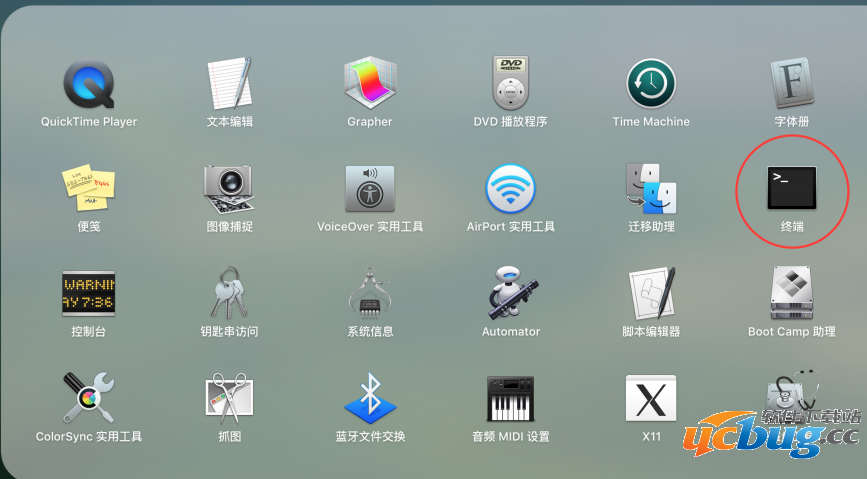Click the "钥匙串访问" label text
This screenshot has height=479, width=867.
(x=229, y=332)
